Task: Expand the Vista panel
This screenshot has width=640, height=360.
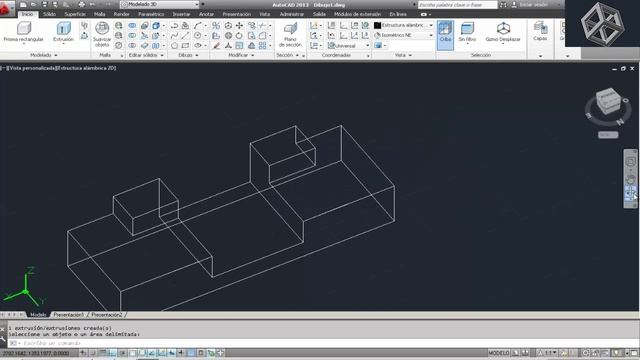Action: pyautogui.click(x=403, y=55)
